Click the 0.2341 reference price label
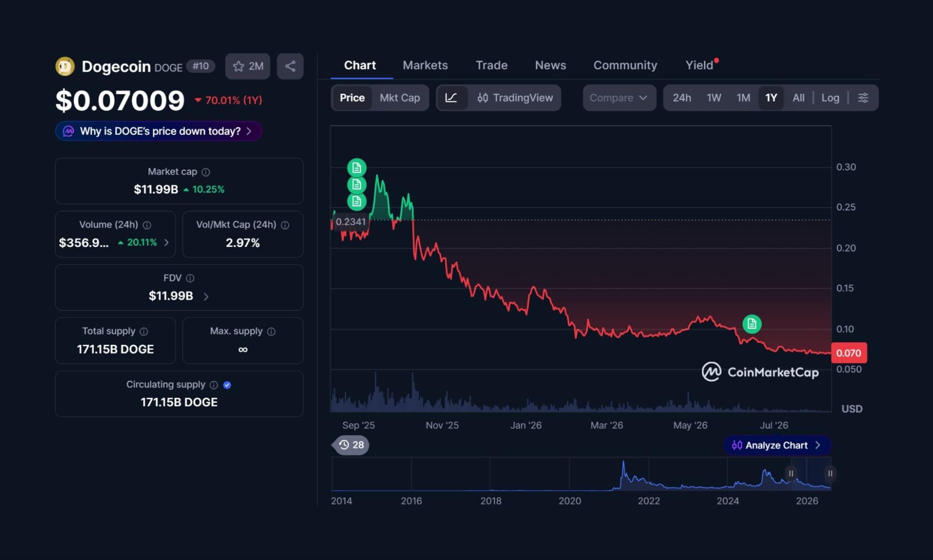This screenshot has height=560, width=933. click(x=351, y=222)
